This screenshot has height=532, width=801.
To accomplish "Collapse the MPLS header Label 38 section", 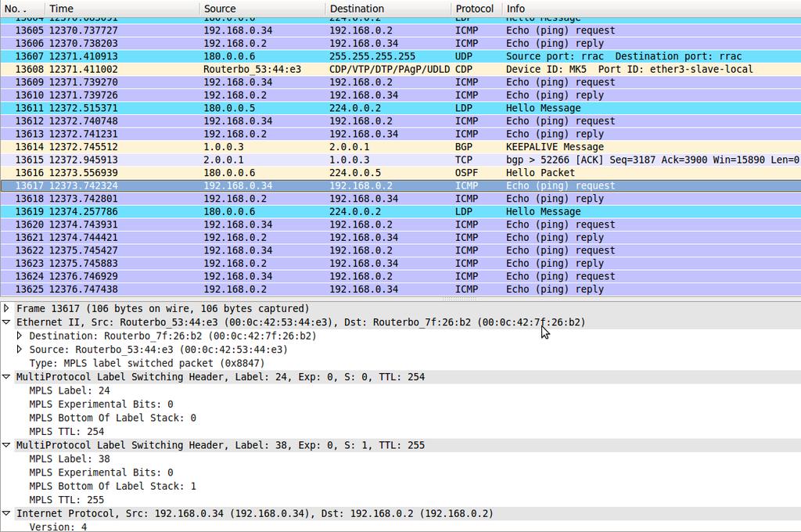I will 6,445.
